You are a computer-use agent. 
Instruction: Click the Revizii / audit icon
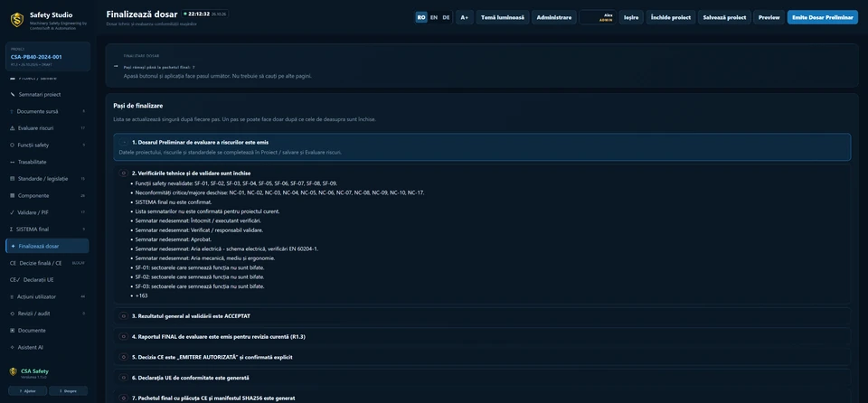click(x=12, y=314)
